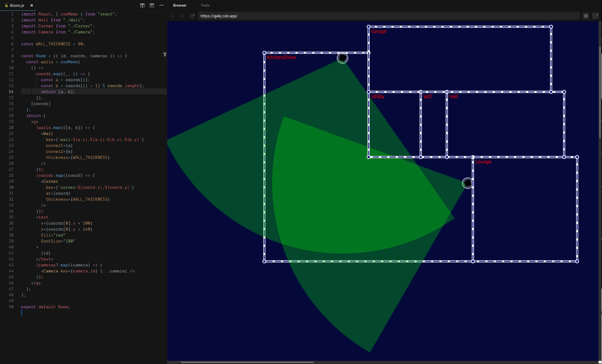Click the camera icon in Kitchen/Diner
Screen dimensions: 602x364
(342, 58)
